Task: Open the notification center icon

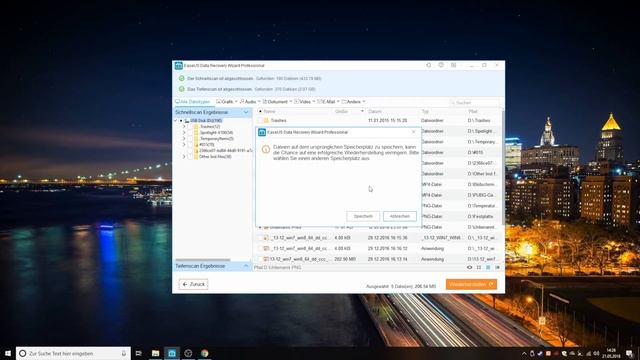Action: click(630, 353)
